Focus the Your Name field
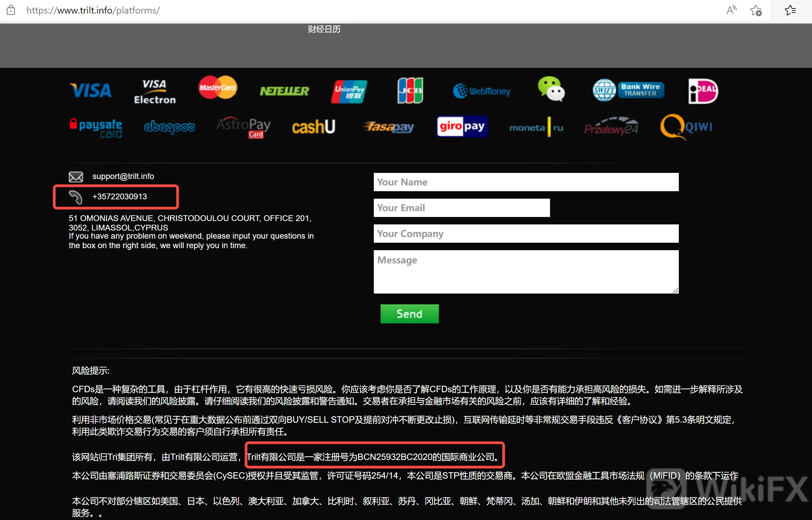Screen dimensions: 812x520 tap(526, 182)
